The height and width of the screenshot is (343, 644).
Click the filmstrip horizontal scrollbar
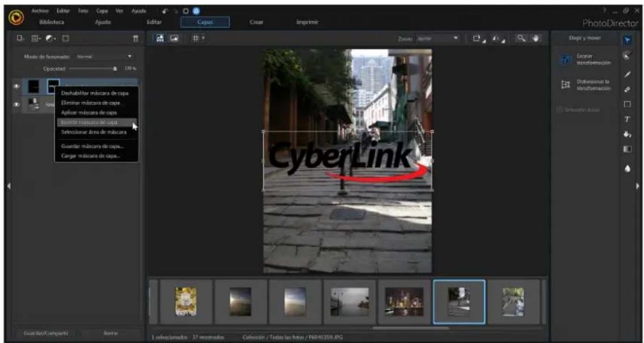coord(410,328)
